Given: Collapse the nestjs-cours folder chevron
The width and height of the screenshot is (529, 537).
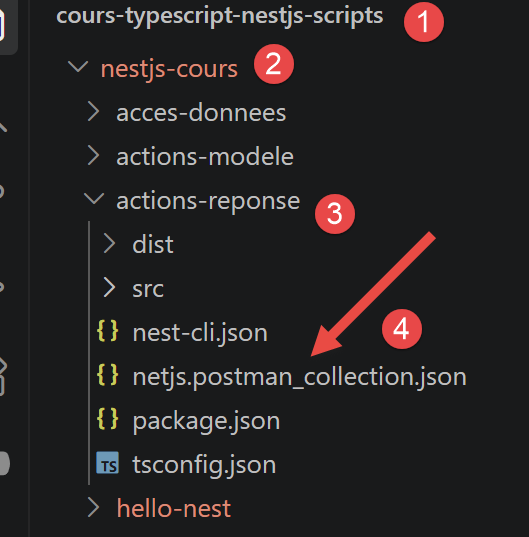Looking at the screenshot, I should (78, 66).
